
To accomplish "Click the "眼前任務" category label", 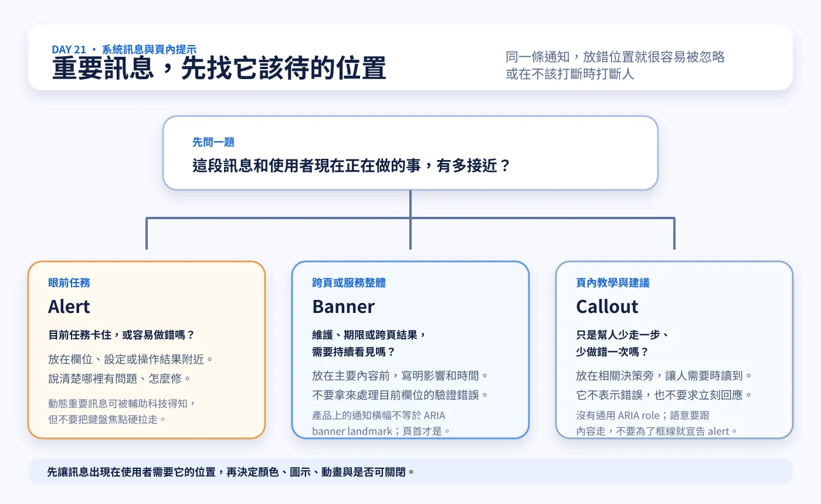I will click(69, 283).
